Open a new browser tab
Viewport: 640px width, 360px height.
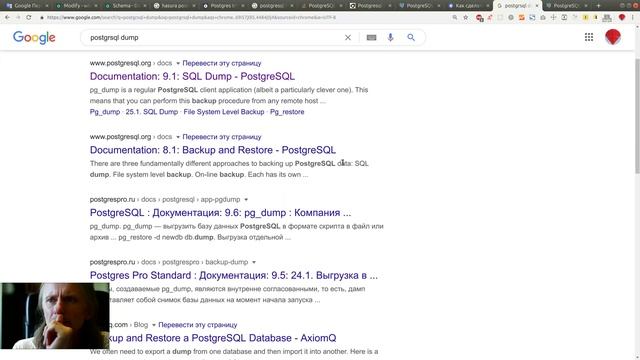598,6
